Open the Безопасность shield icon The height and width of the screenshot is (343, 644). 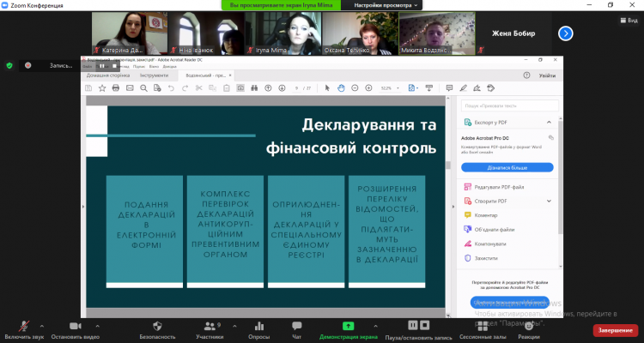pos(157,327)
